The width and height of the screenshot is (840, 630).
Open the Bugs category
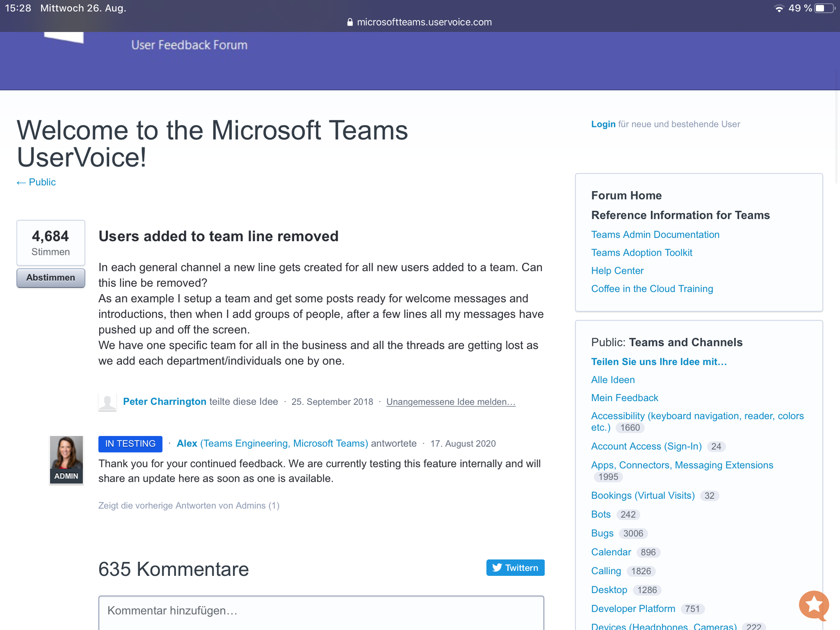[x=602, y=533]
